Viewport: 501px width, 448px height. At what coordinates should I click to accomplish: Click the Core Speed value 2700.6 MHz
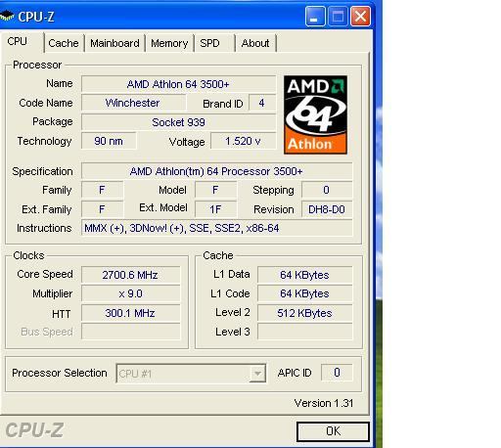click(x=130, y=275)
